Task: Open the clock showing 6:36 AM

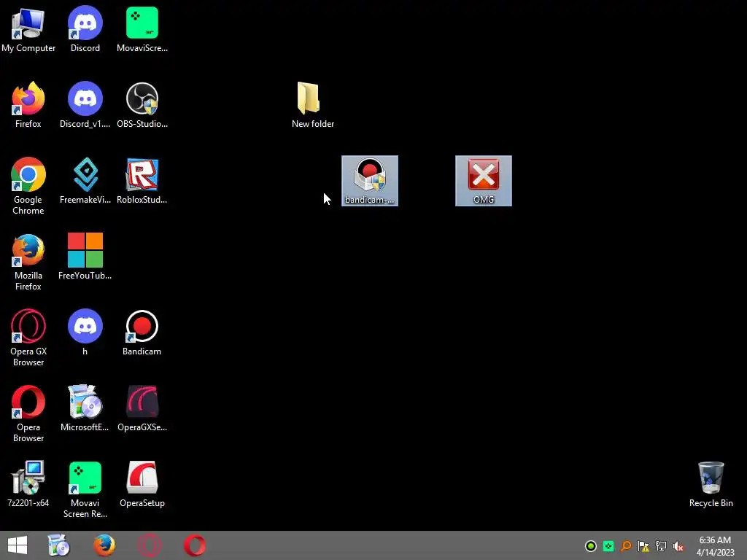Action: pos(715,546)
